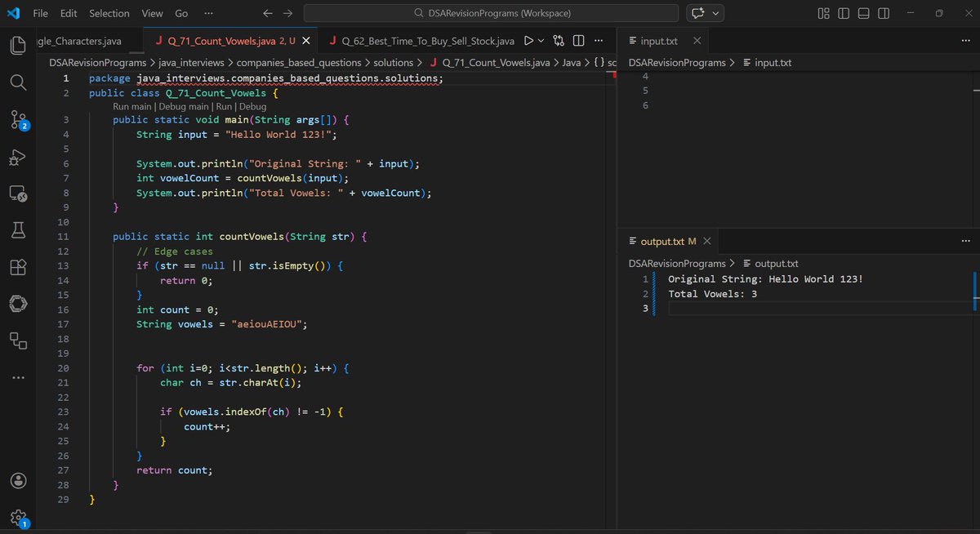Viewport: 980px width, 534px height.
Task: Click the VS Code logo in the title bar
Action: click(x=13, y=13)
